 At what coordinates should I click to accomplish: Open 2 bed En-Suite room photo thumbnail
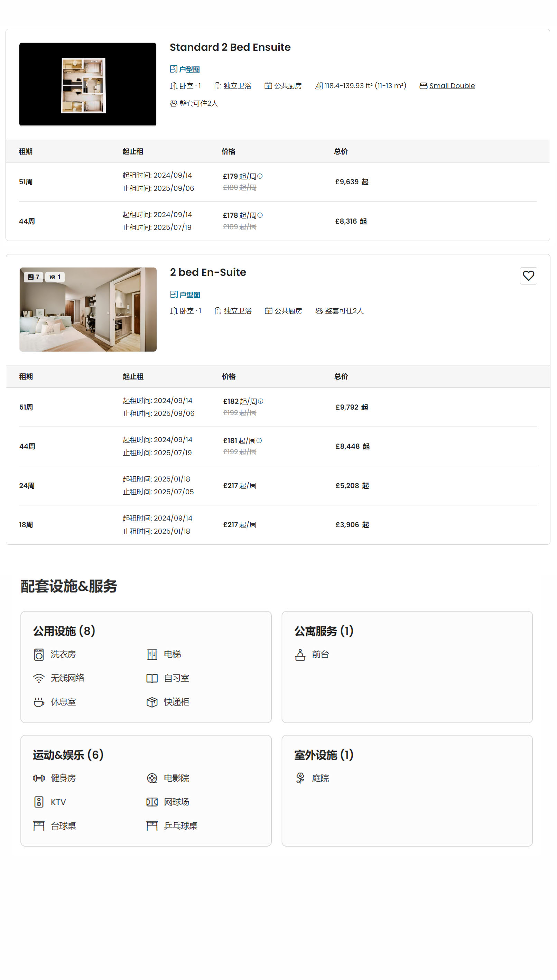tap(88, 309)
